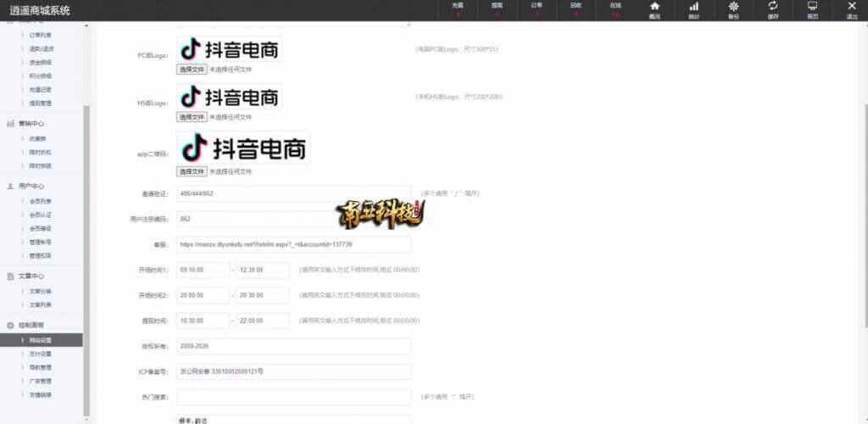Click the ICP备案号 input field

(293, 371)
